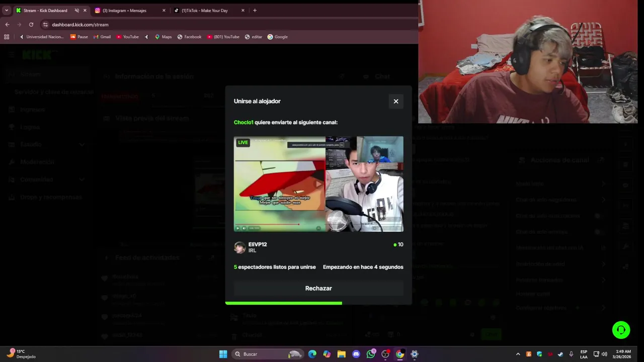The height and width of the screenshot is (362, 644).
Task: Open WhatsApp from the taskbar
Action: click(x=371, y=354)
